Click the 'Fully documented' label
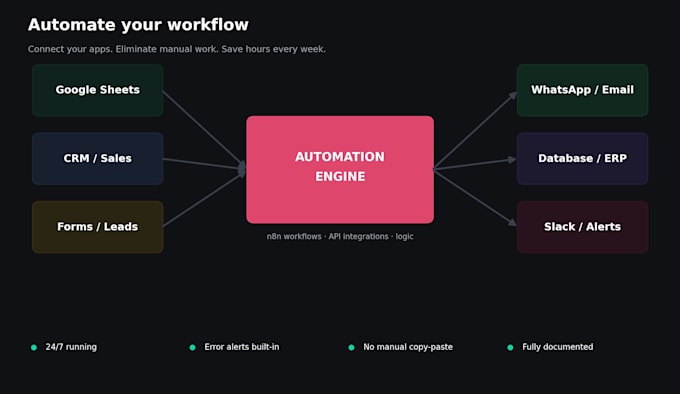The image size is (680, 394). point(558,347)
